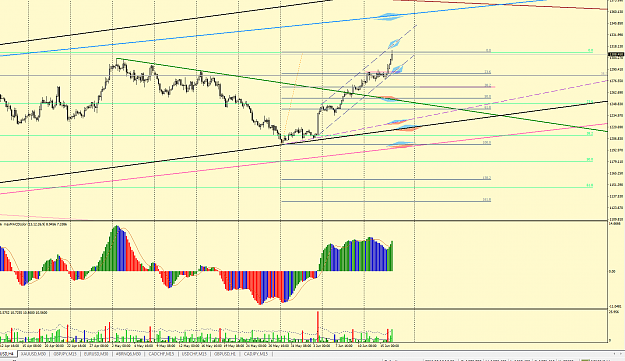Select the active H4 chart tab
This screenshot has width=625, height=361.
(x=7, y=354)
